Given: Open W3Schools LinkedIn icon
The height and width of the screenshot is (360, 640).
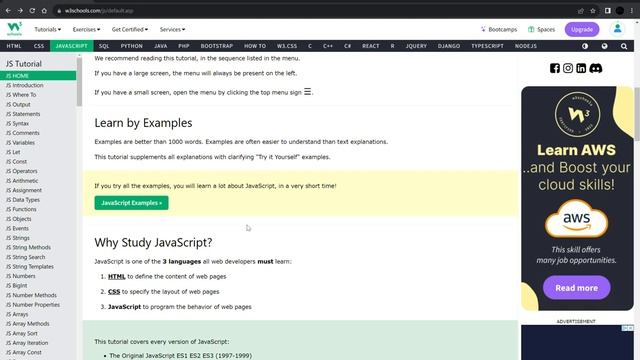Looking at the screenshot, I should [x=581, y=68].
